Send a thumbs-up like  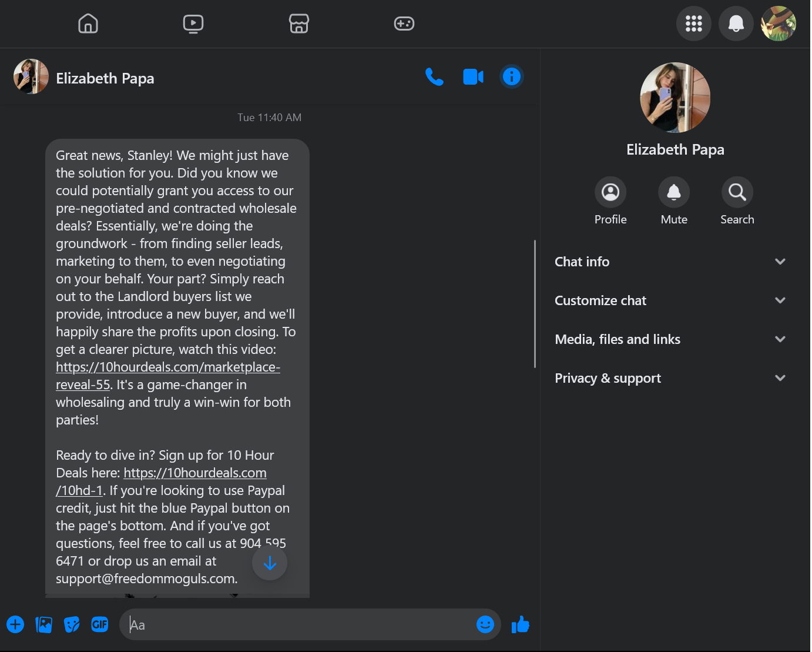[521, 624]
